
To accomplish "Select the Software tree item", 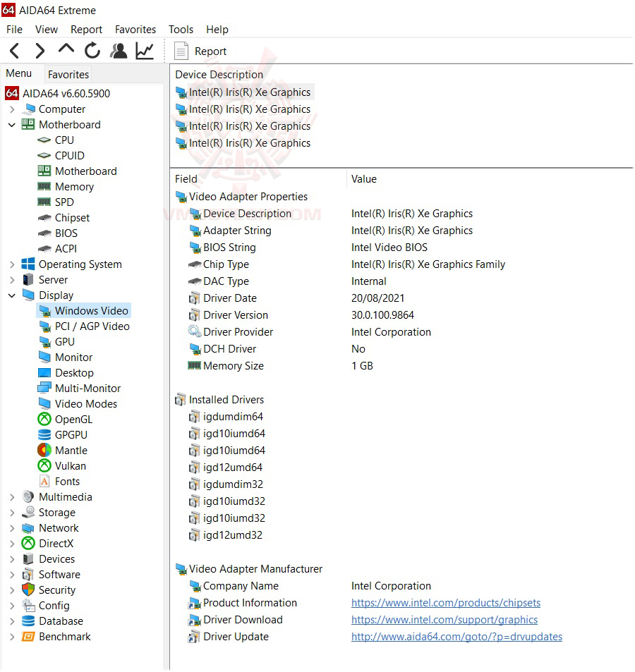I will tap(59, 575).
